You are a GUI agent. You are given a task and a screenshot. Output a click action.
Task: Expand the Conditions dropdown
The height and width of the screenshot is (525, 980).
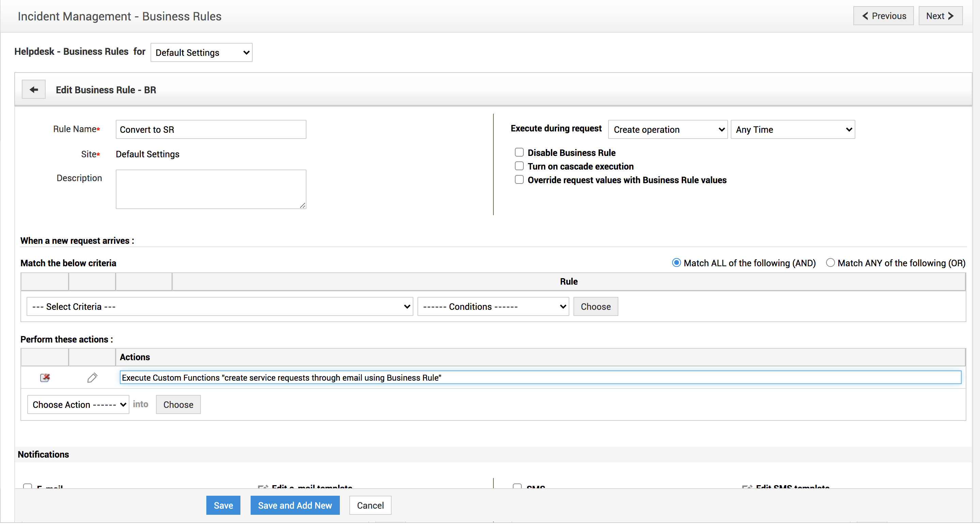coord(493,307)
